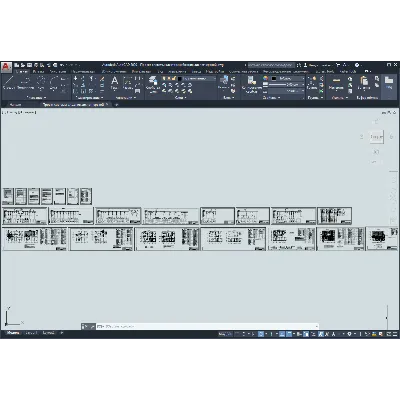Switch to the Home ribbon tab
The image size is (400, 400).
(22, 72)
